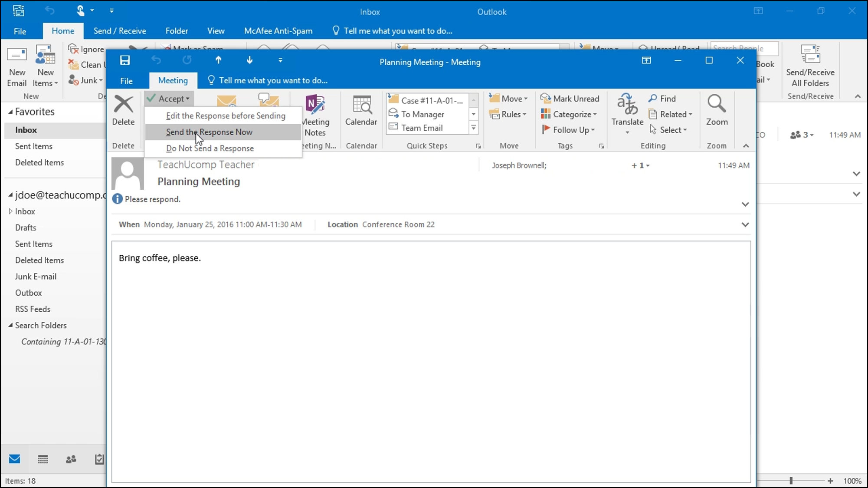Toggle the location row expander chevron
The width and height of the screenshot is (868, 488).
(745, 224)
